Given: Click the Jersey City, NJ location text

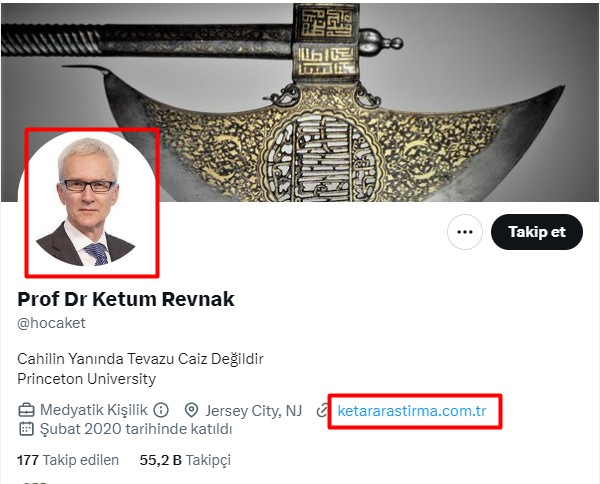Looking at the screenshot, I should (254, 411).
